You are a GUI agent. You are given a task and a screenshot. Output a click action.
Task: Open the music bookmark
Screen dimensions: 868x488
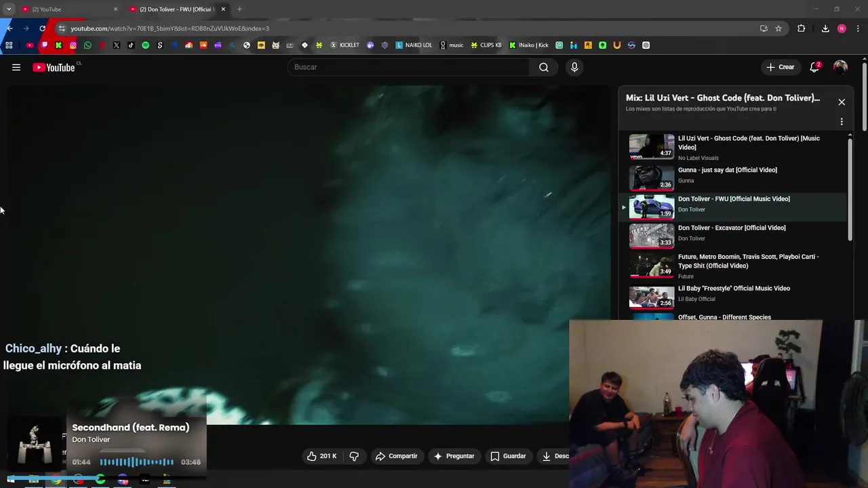tap(452, 45)
